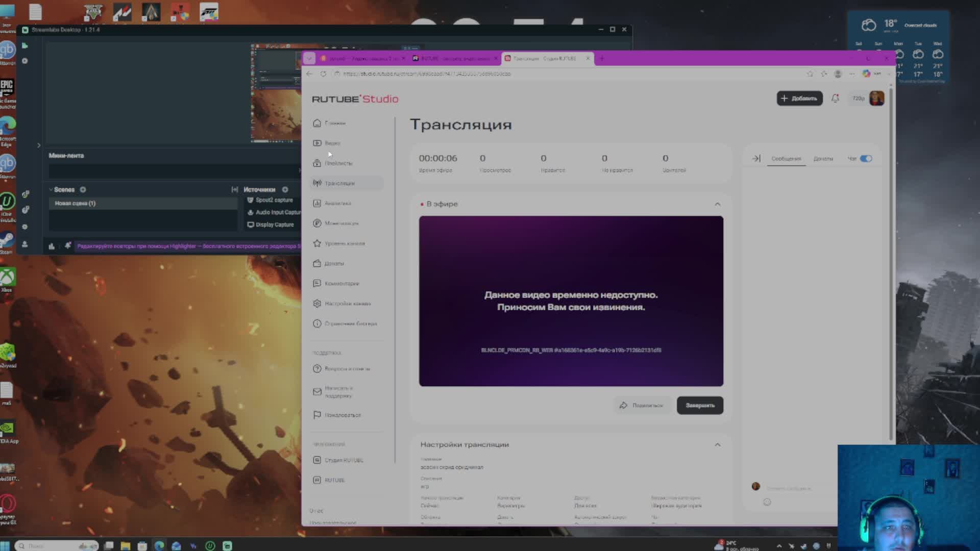Screen dimensions: 980x551
Task: Open Microsoft Edge from the taskbar
Action: [159, 546]
